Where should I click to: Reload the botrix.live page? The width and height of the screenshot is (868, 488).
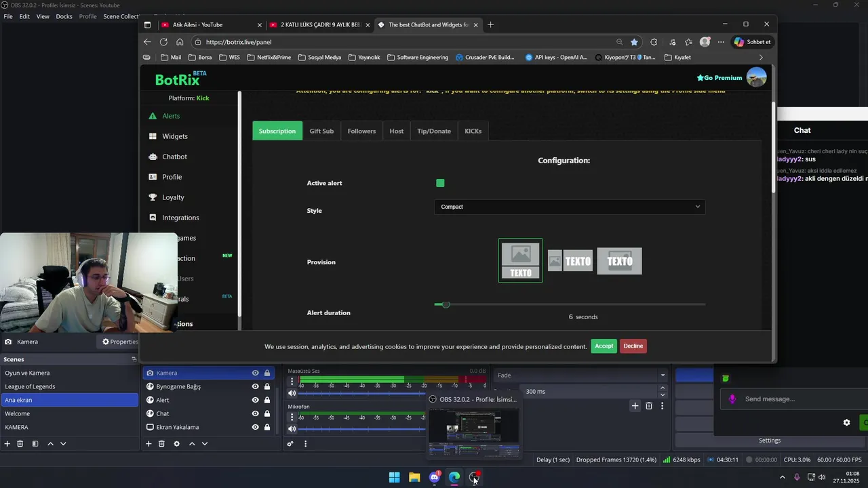pos(163,42)
